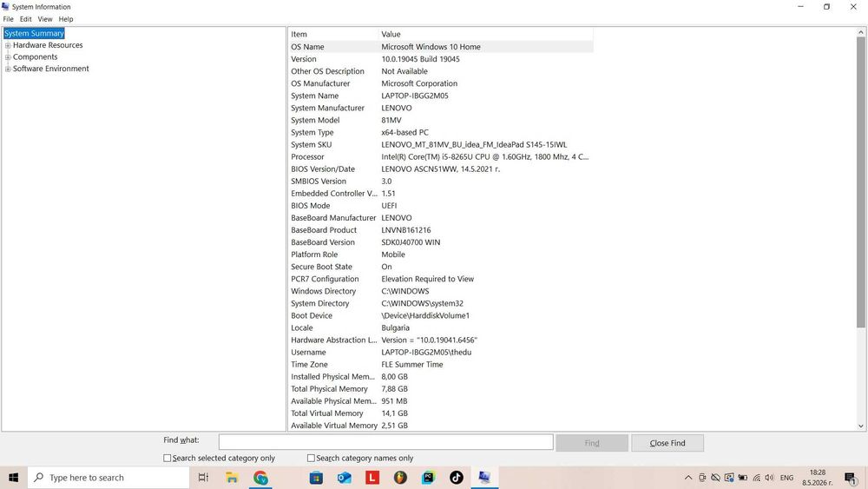The image size is (868, 489).
Task: Select the System Name row
Action: pos(441,96)
